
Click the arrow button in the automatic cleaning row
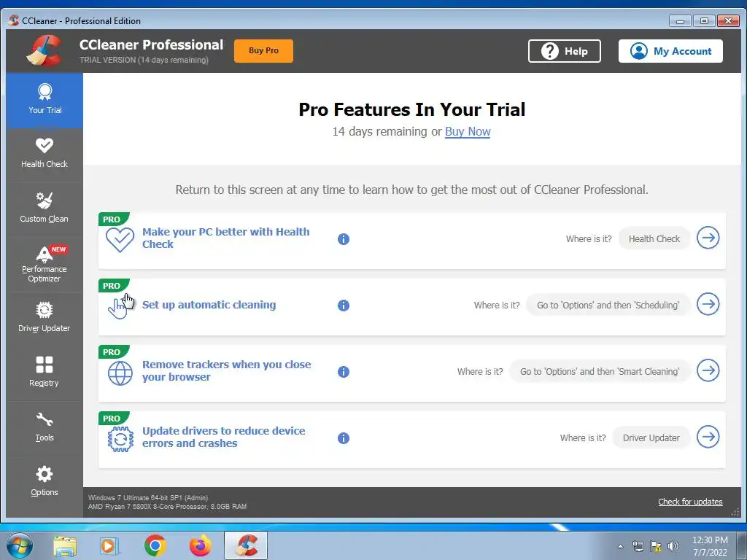(708, 304)
